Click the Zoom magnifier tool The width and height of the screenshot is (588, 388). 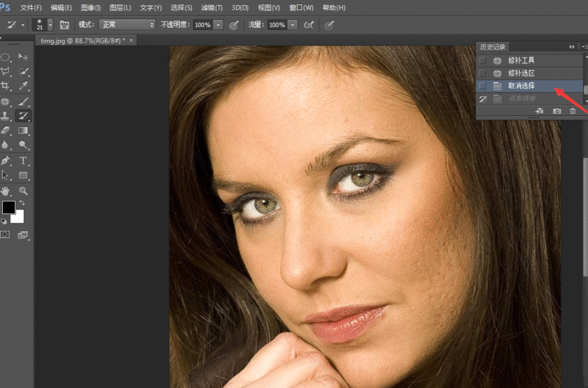[24, 190]
